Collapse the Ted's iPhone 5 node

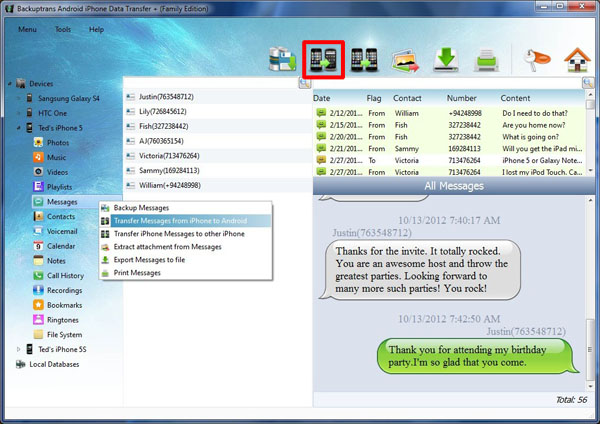18,128
